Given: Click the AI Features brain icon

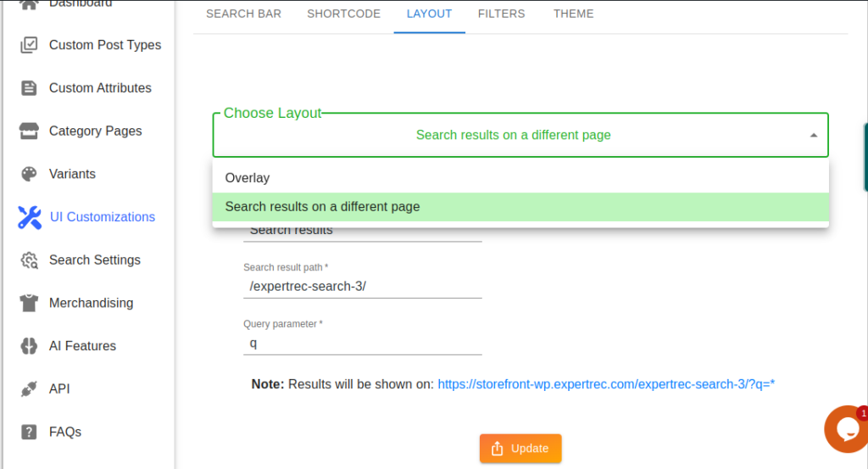Looking at the screenshot, I should (29, 346).
